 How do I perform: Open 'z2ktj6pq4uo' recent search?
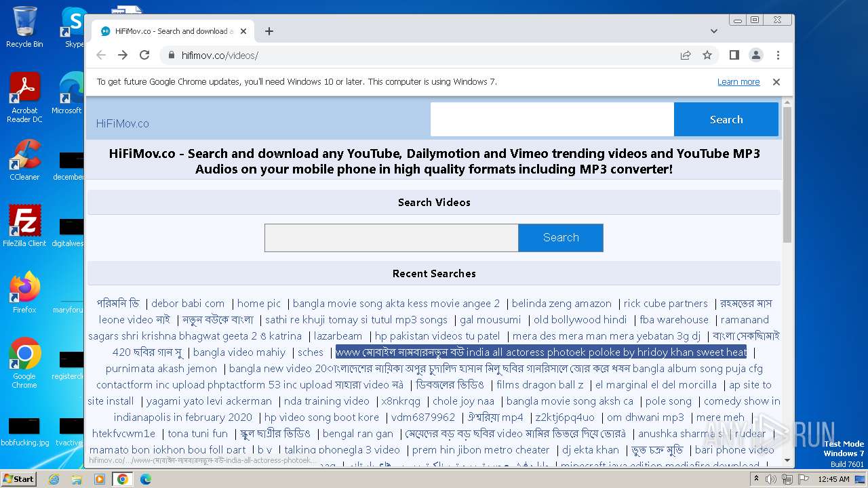click(565, 418)
